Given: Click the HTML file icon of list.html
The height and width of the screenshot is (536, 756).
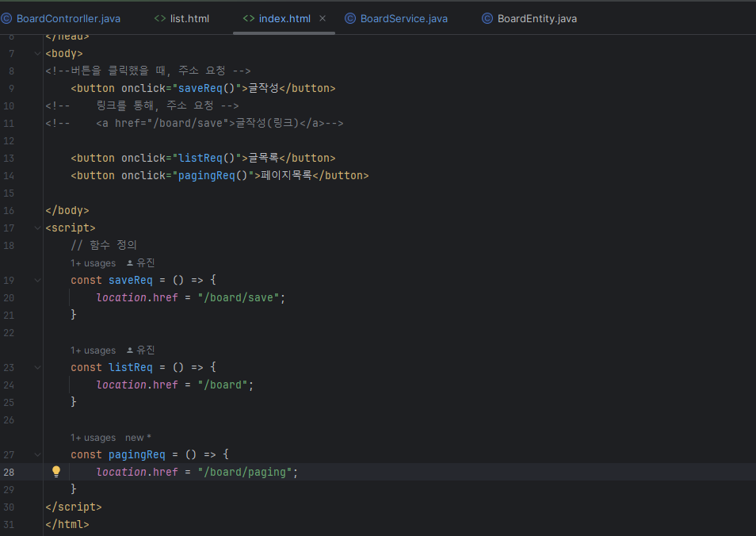Looking at the screenshot, I should [x=160, y=18].
